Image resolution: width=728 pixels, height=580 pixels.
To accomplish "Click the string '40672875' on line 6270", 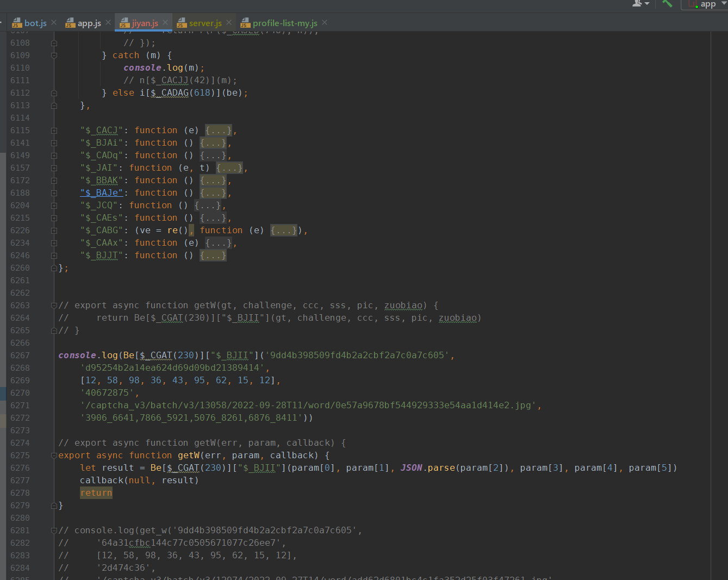I will pos(107,393).
